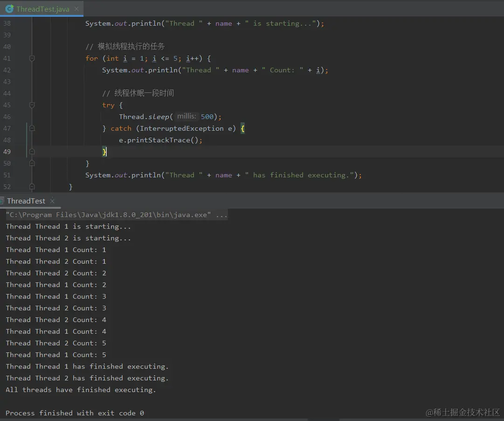Click console line 'Thread Thread 1 Count: 4'
Viewport: 504px width, 421px height.
tap(56, 331)
